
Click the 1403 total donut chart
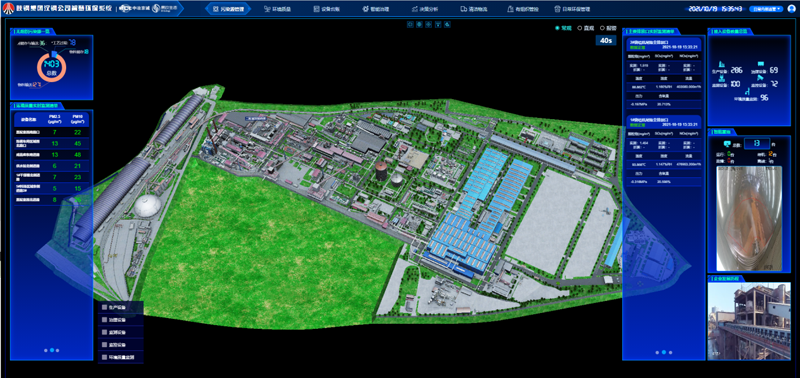tap(52, 67)
